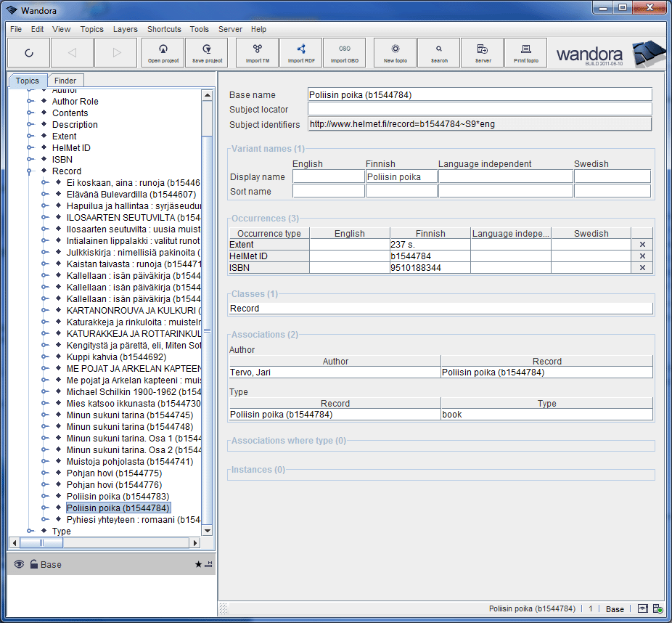This screenshot has width=672, height=623.
Task: Collapse the Record tree node
Action: [x=30, y=171]
